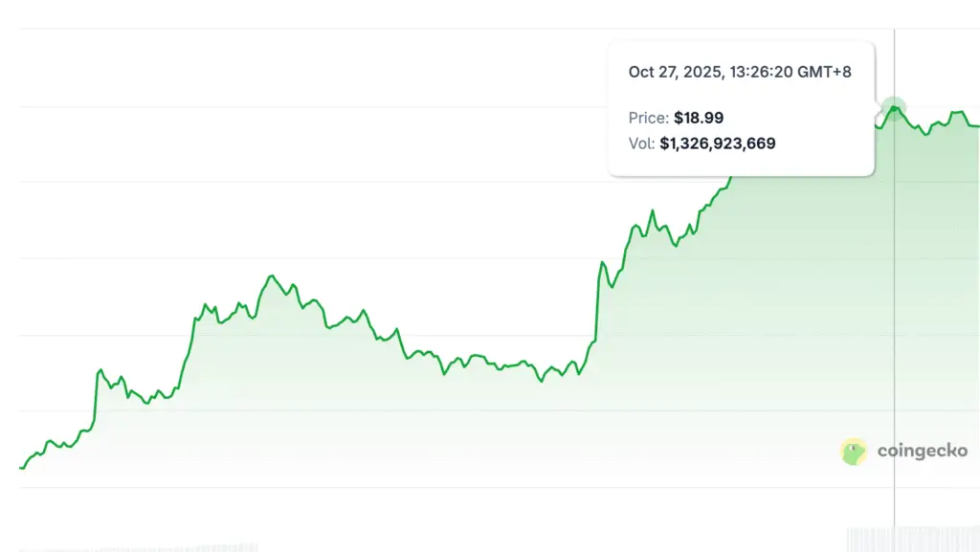Click the CoinGecko gecko mascot icon
980x552 pixels.
click(854, 452)
